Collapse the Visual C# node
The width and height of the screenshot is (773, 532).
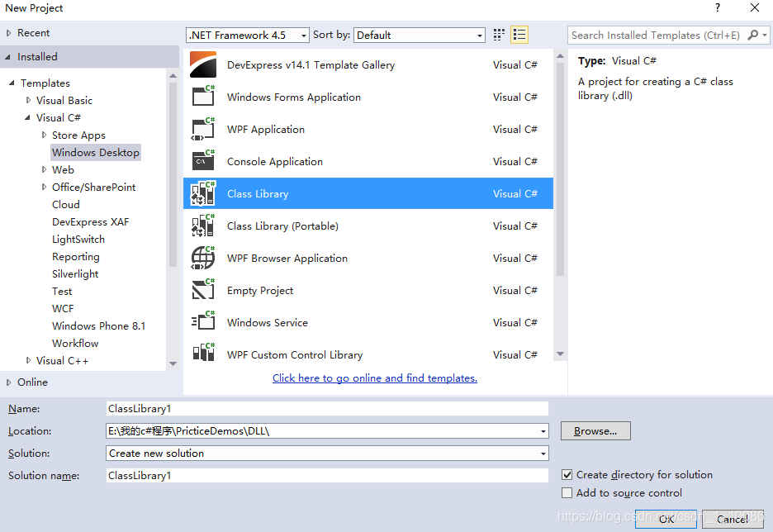27,118
